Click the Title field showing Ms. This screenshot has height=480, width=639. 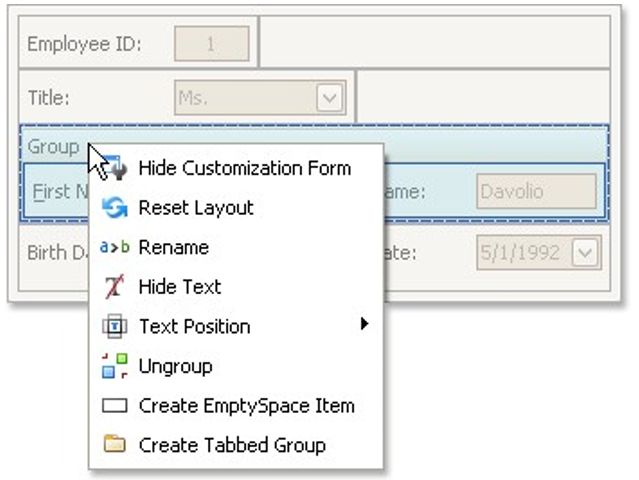point(245,97)
